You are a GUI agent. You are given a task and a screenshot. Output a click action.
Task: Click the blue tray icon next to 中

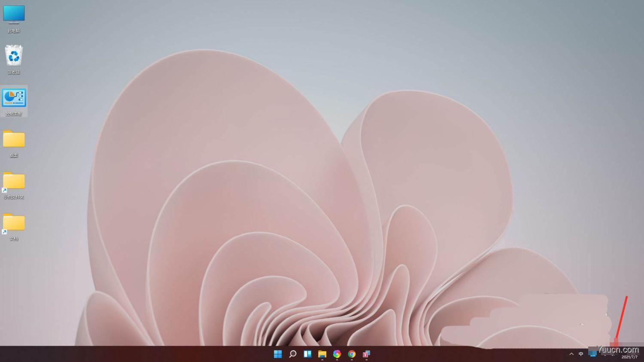click(x=592, y=354)
